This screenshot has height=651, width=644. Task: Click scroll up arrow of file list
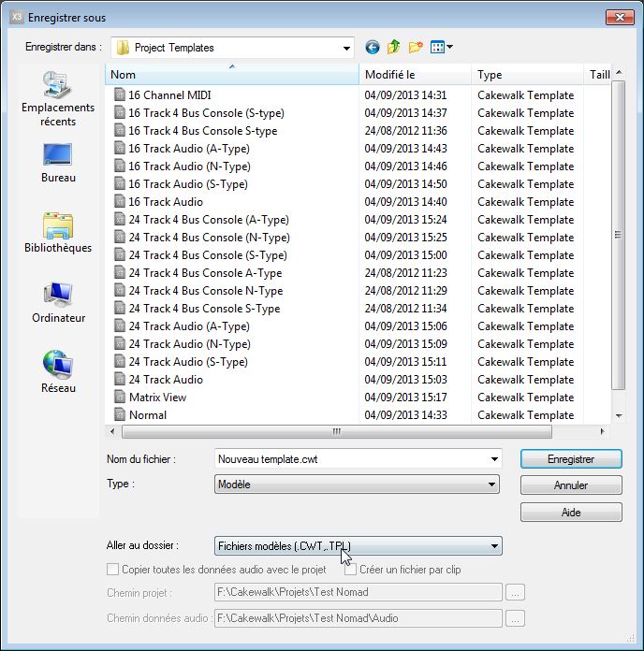point(619,73)
